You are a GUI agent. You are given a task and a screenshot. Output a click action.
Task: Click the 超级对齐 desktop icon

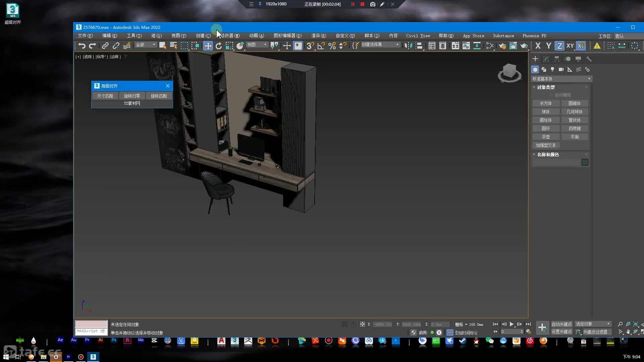point(13,14)
